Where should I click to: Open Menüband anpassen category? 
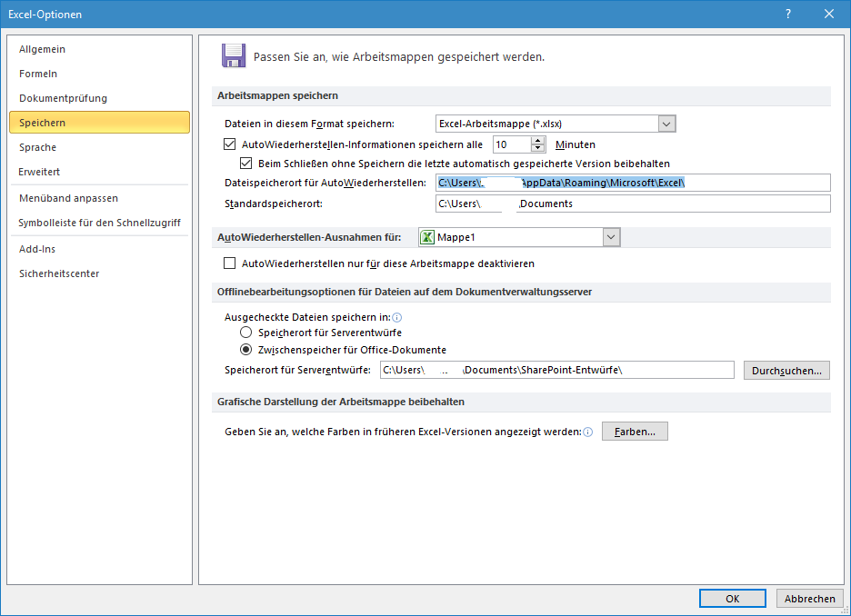click(99, 198)
